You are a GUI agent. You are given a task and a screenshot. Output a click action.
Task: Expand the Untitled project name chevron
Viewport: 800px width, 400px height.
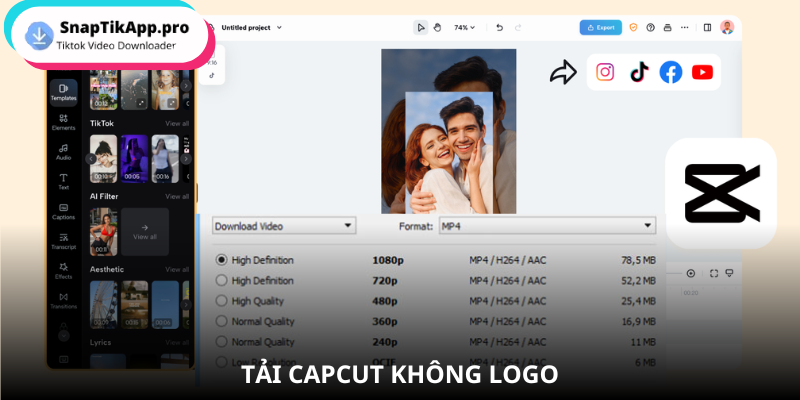pyautogui.click(x=279, y=28)
